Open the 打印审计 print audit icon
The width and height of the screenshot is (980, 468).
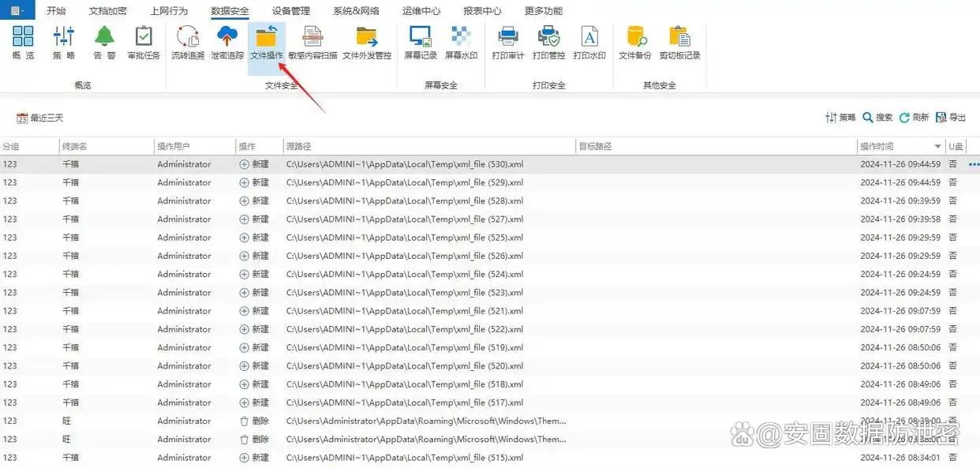click(x=508, y=43)
